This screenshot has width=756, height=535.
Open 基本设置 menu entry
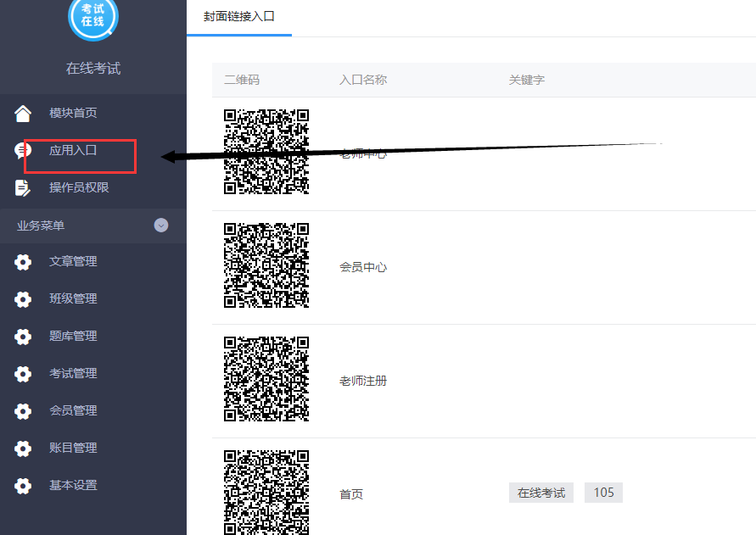pos(73,485)
